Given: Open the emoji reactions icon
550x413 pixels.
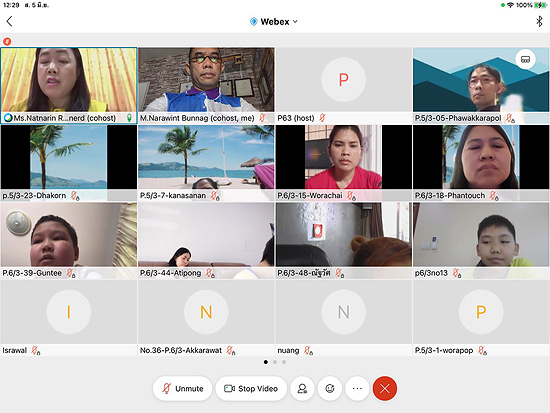Looking at the screenshot, I should 330,388.
